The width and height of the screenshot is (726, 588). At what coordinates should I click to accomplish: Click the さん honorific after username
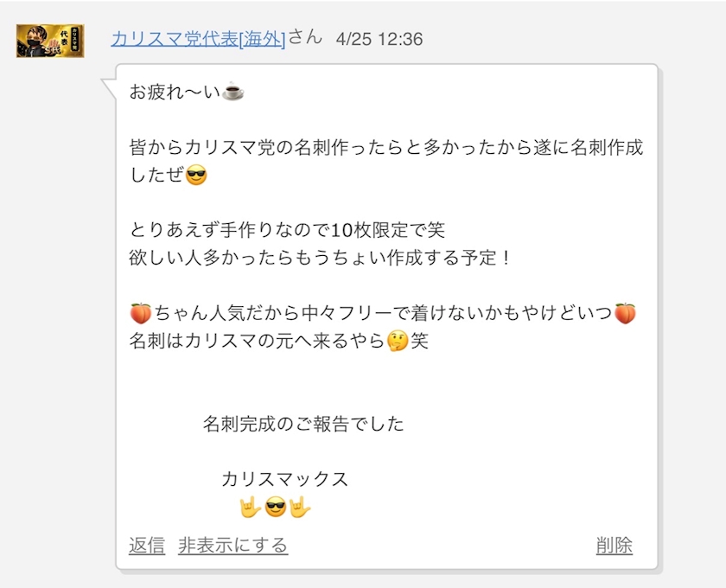304,39
